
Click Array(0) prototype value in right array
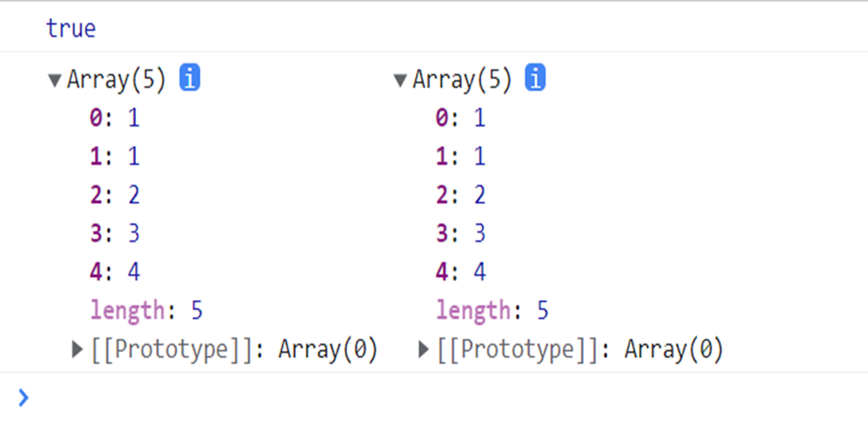coord(674,349)
